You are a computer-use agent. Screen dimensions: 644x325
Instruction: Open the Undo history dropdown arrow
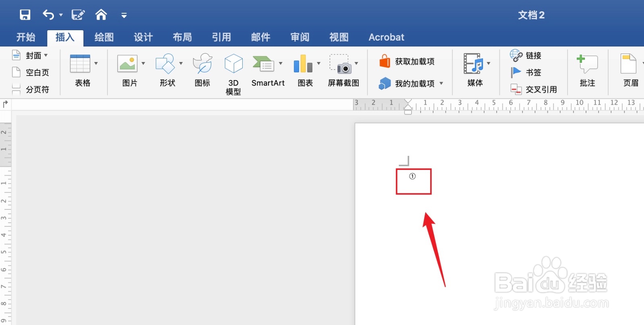[61, 15]
